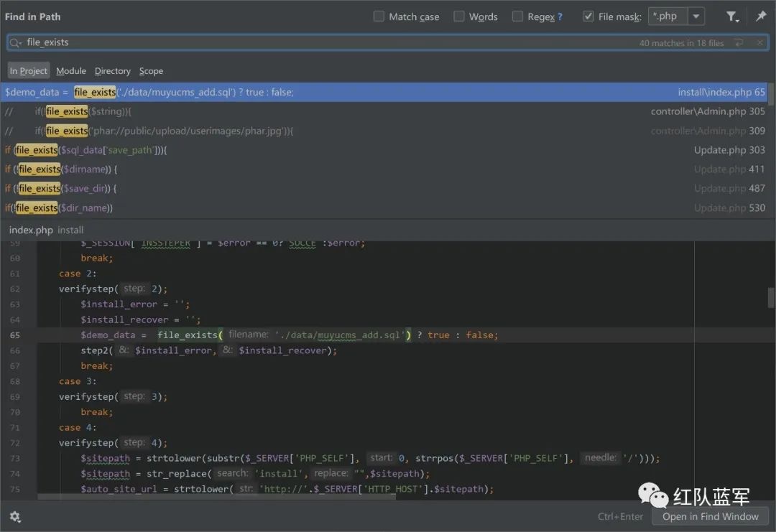This screenshot has width=776, height=532.
Task: Click str_replace call on line 74
Action: [176, 474]
